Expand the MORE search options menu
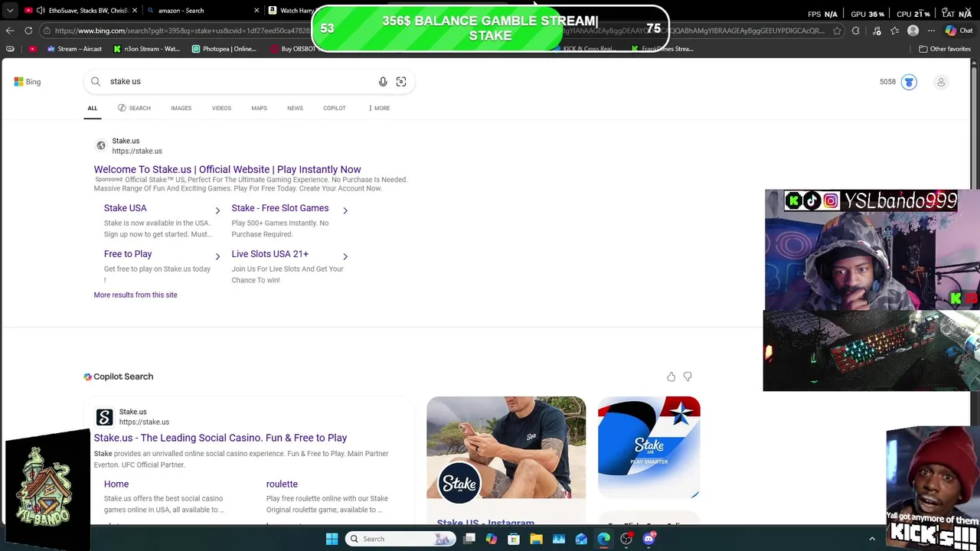Screen dimensions: 980x551 378,108
